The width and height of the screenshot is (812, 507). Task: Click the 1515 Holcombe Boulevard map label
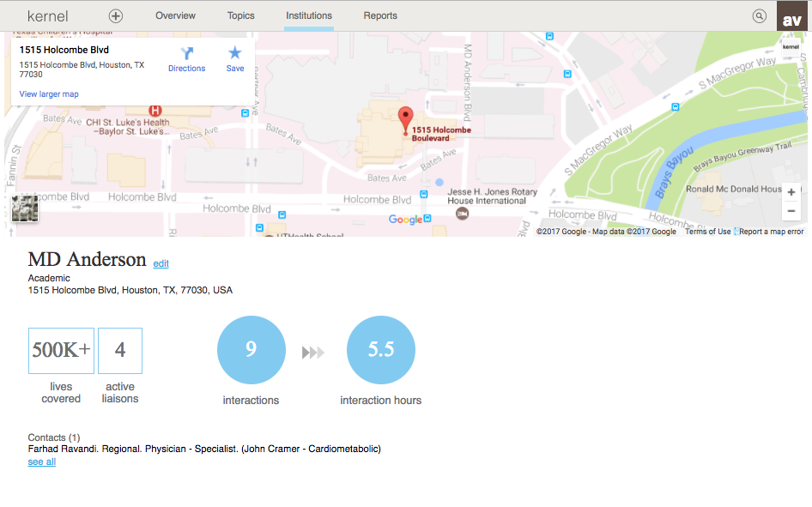[x=441, y=134]
